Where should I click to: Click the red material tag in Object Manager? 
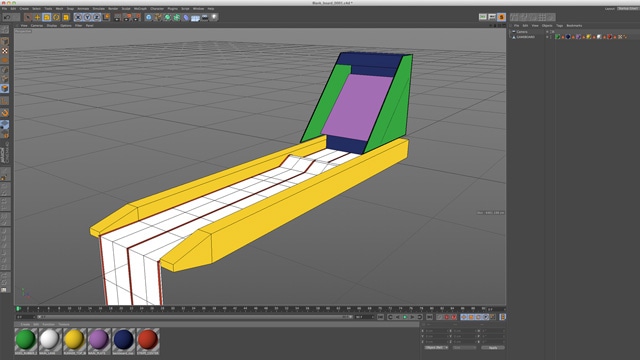tap(610, 37)
